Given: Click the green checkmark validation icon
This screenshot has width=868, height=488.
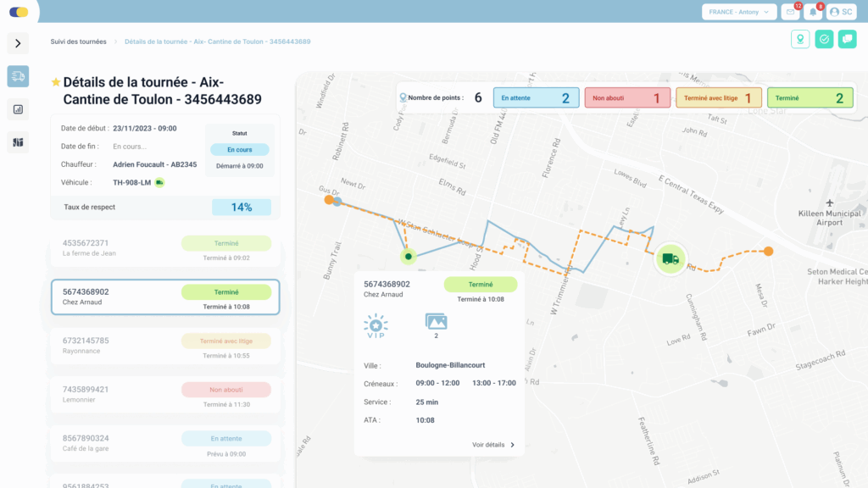Looking at the screenshot, I should [x=824, y=39].
